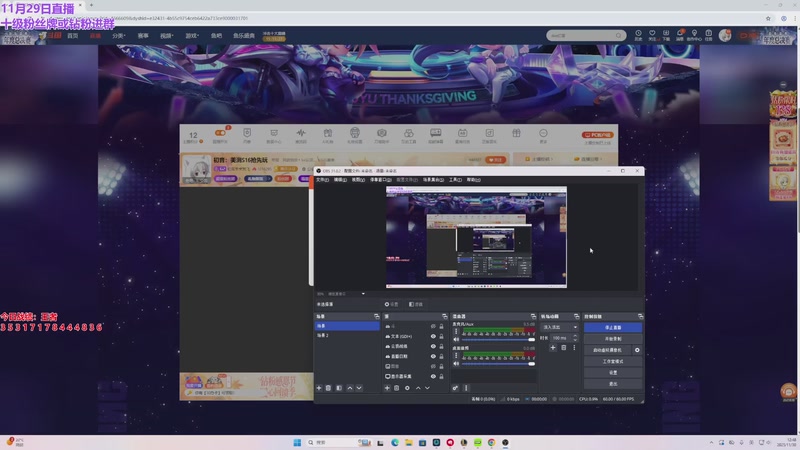Toggle visibility of fourth source row
Viewport: 800px width, 450px height.
[x=433, y=357]
